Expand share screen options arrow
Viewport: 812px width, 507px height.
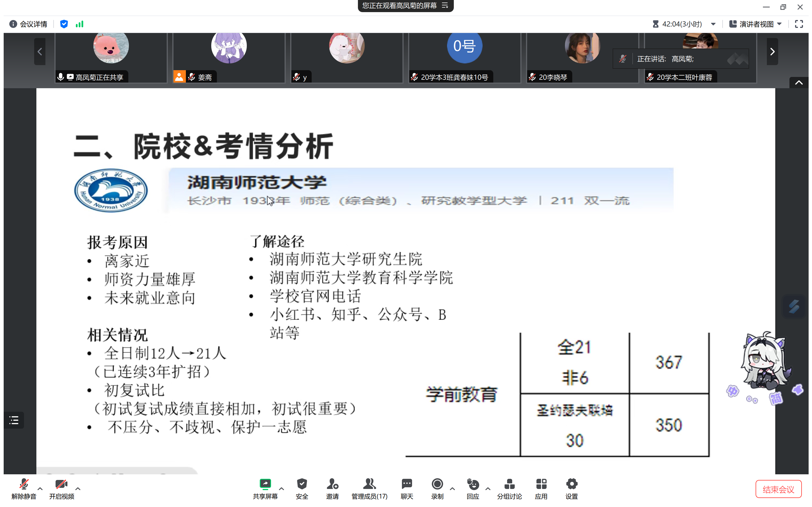coord(281,489)
